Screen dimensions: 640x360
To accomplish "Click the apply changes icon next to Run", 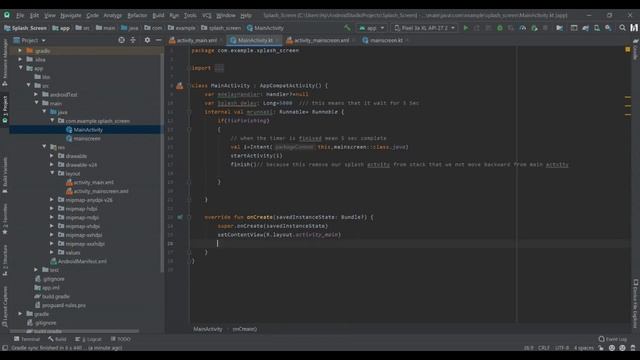I will (477, 28).
